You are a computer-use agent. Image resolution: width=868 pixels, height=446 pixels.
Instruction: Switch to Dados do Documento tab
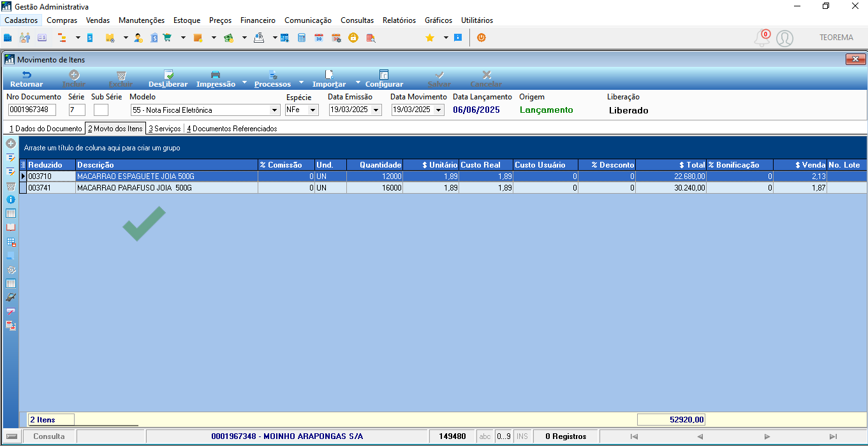click(x=45, y=129)
